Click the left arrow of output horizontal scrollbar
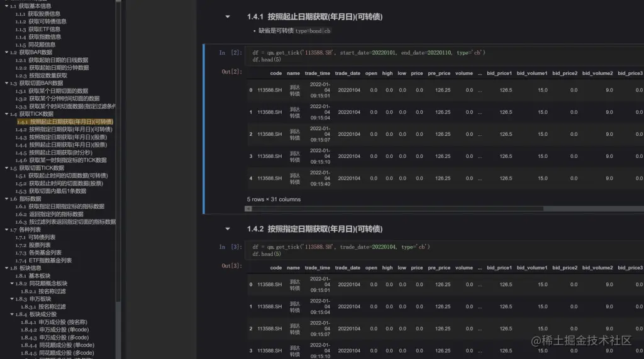 (x=248, y=209)
